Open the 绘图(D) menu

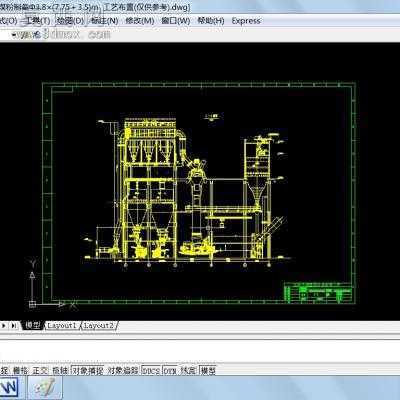click(69, 21)
